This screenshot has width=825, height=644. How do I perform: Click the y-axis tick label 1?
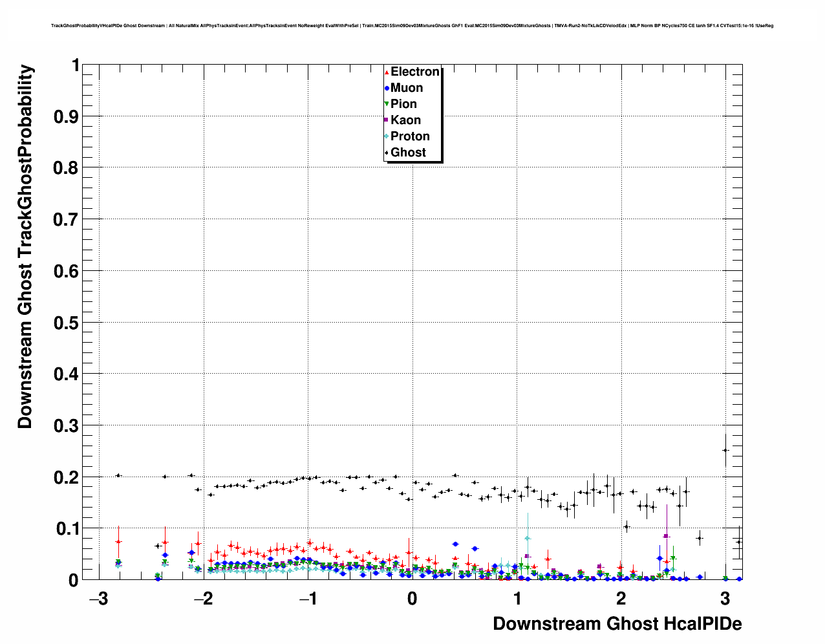[75, 65]
